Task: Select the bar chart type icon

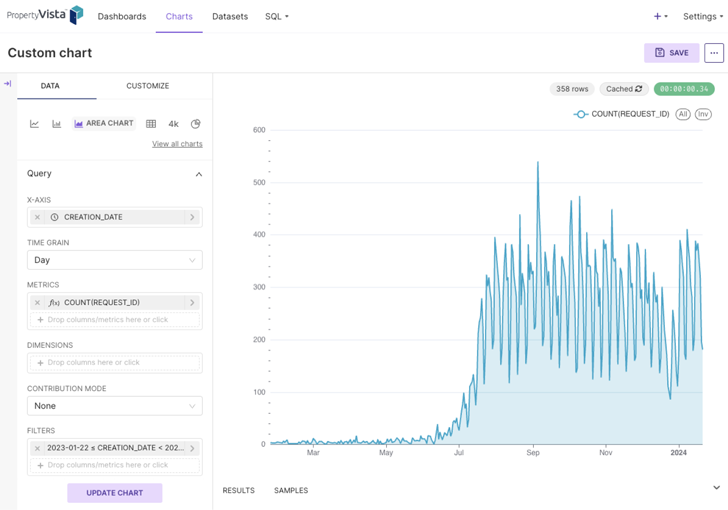Action: point(56,124)
